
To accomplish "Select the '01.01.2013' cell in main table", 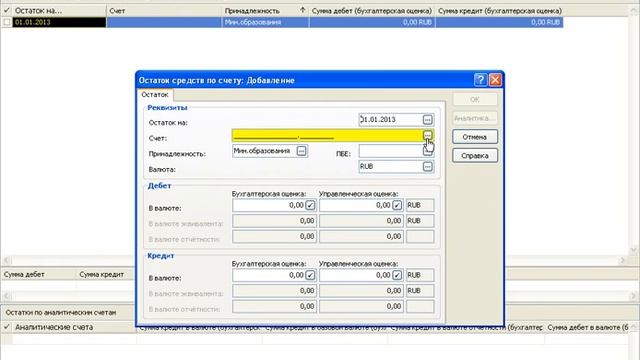I will click(59, 22).
